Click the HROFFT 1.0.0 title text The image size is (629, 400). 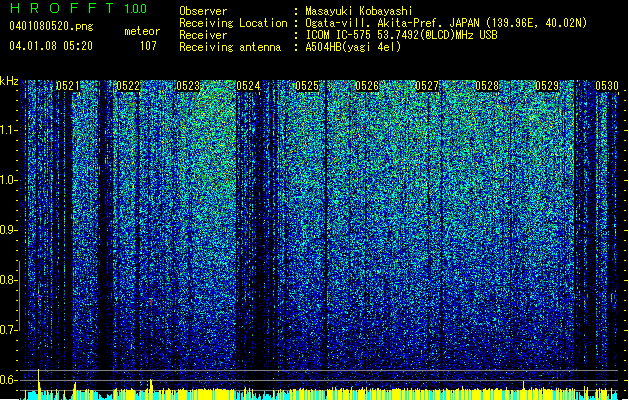coord(78,8)
